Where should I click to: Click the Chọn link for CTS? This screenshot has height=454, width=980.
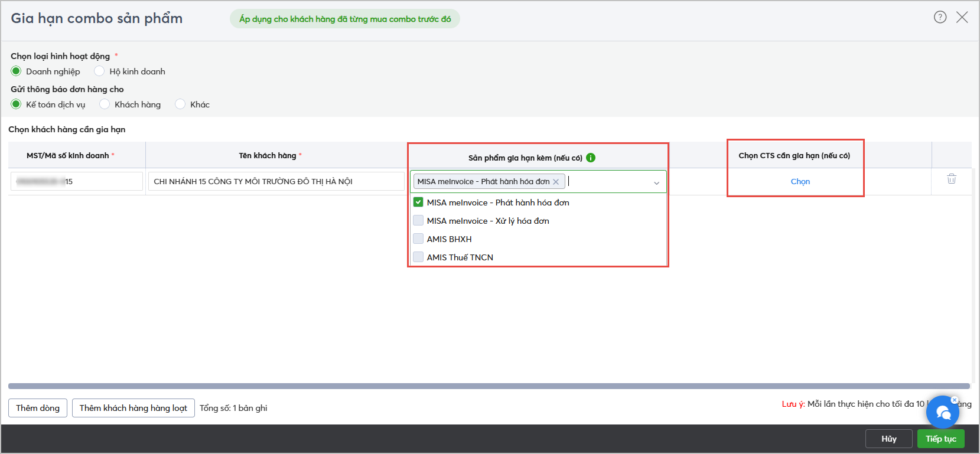(800, 182)
